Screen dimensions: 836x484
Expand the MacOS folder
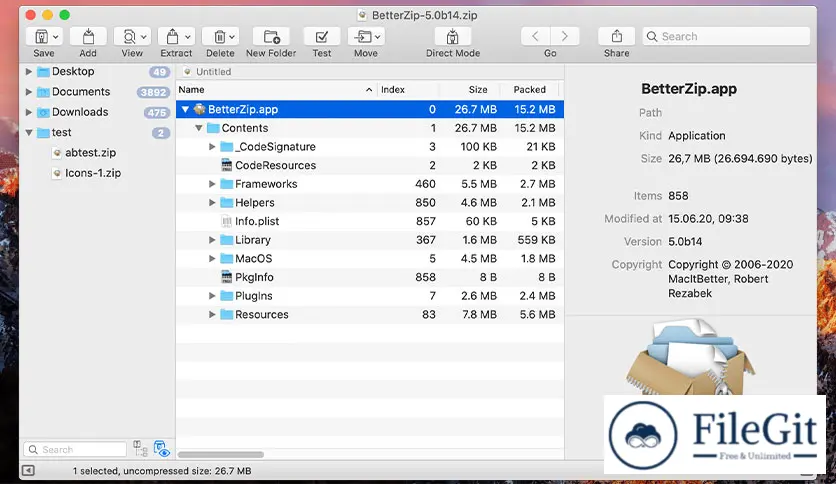[x=212, y=259]
